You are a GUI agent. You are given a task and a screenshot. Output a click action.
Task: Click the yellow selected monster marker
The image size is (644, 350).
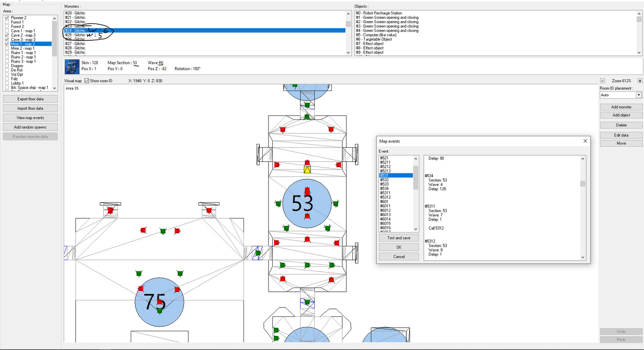coord(307,170)
